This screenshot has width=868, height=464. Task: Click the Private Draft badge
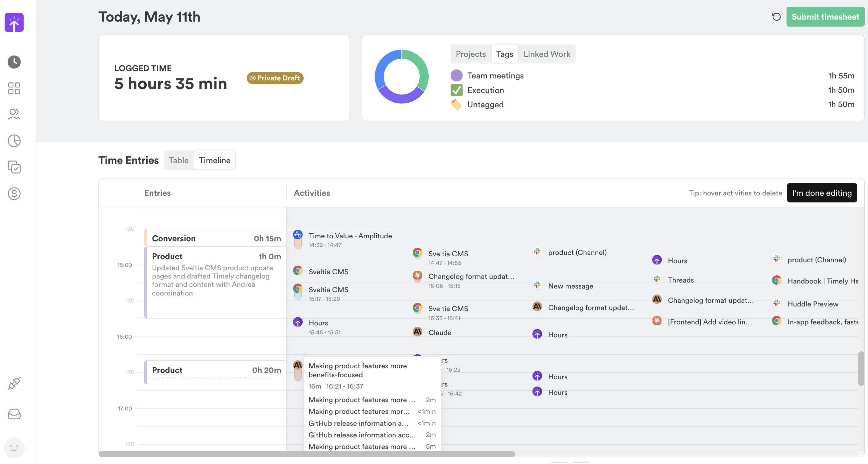pyautogui.click(x=275, y=78)
